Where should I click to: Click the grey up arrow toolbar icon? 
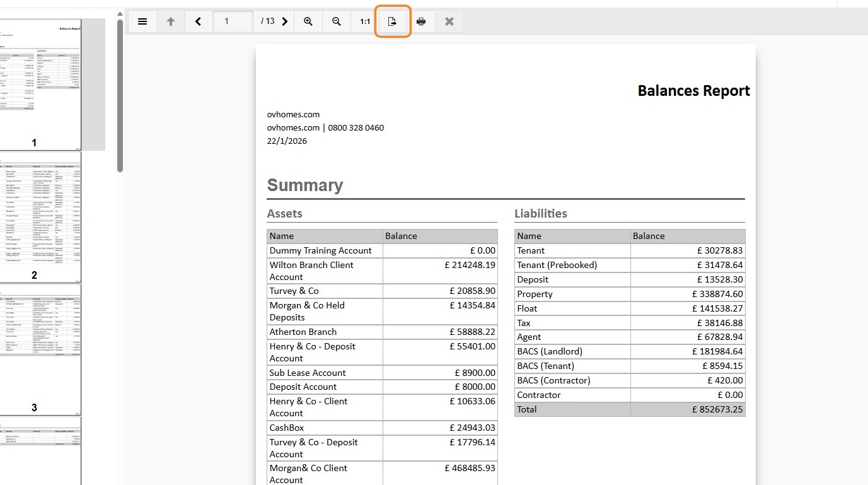tap(170, 21)
